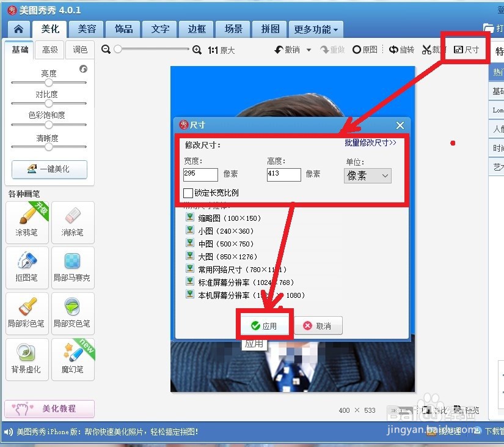This screenshot has width=504, height=447.
Task: Switch to the 美容 beautify tab
Action: [86, 29]
